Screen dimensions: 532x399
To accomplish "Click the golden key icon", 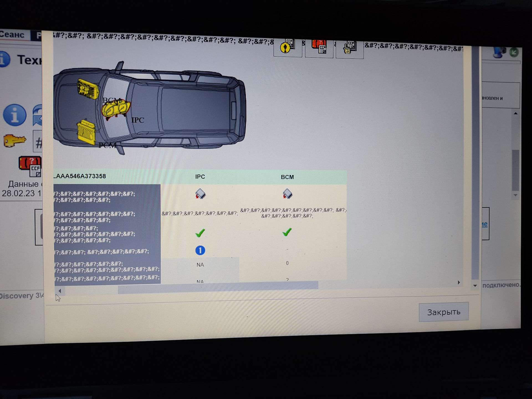I will 15,140.
